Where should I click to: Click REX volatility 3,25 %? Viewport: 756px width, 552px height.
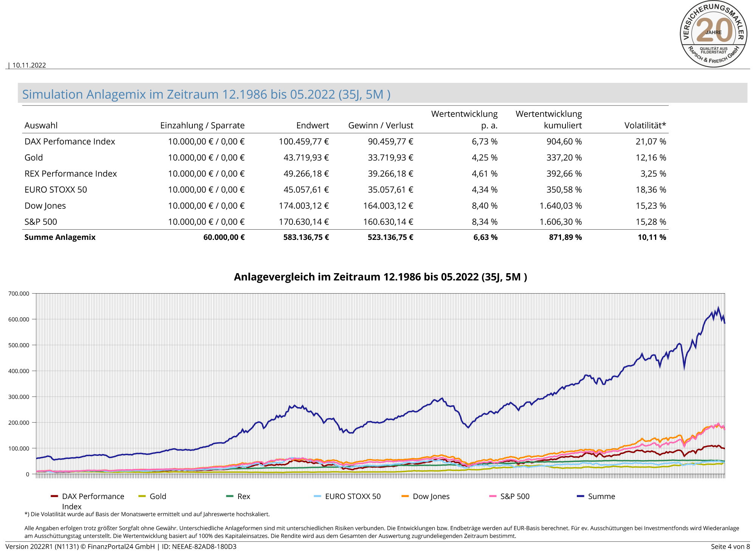(653, 174)
